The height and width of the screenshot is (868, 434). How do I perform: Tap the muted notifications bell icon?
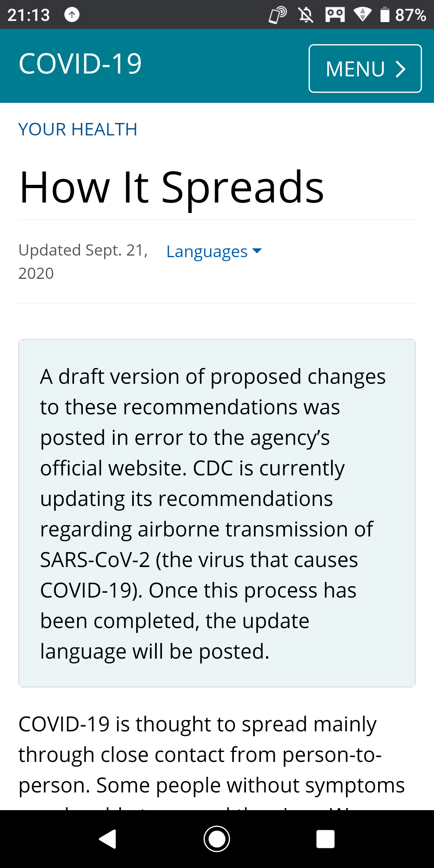pos(306,15)
